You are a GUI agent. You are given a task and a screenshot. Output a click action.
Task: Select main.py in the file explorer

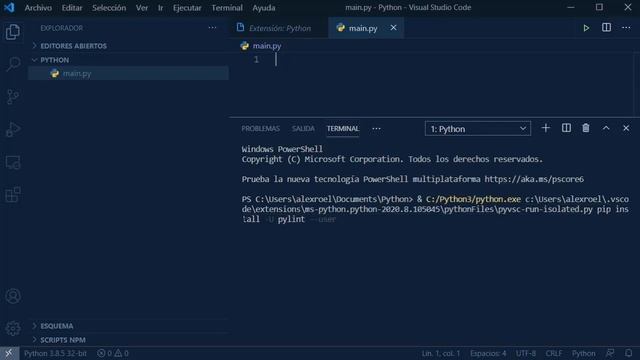[129, 73]
